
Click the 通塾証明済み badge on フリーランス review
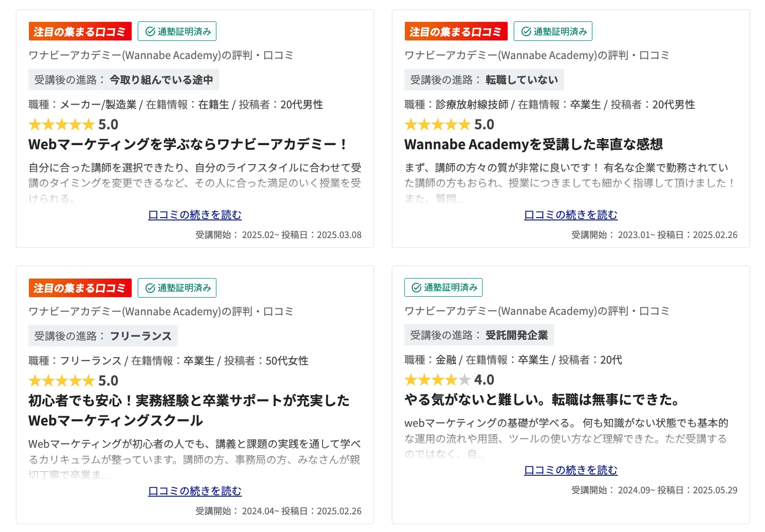point(177,288)
